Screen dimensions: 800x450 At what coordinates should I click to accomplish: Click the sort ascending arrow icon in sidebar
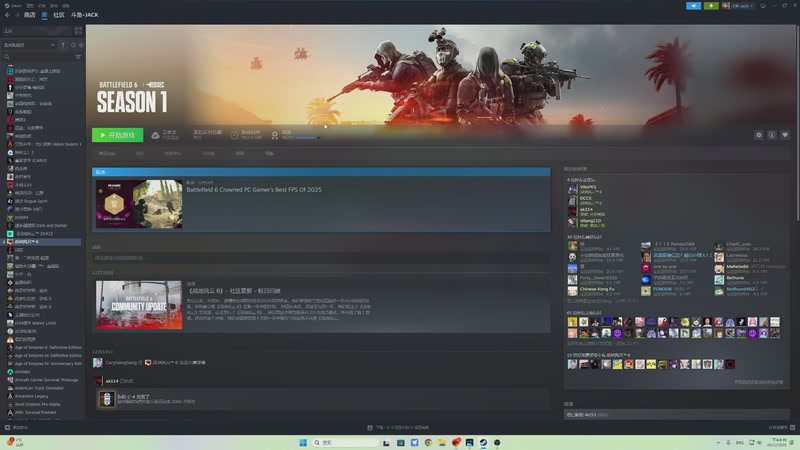63,45
